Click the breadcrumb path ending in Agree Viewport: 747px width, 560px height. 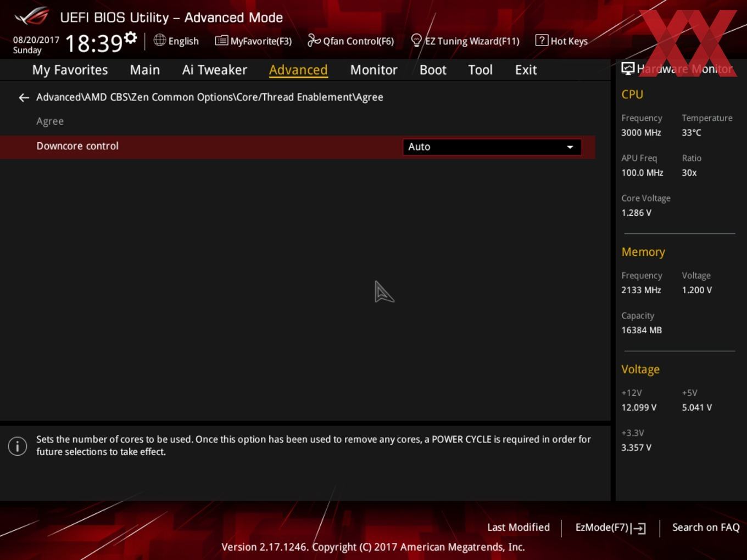[210, 97]
